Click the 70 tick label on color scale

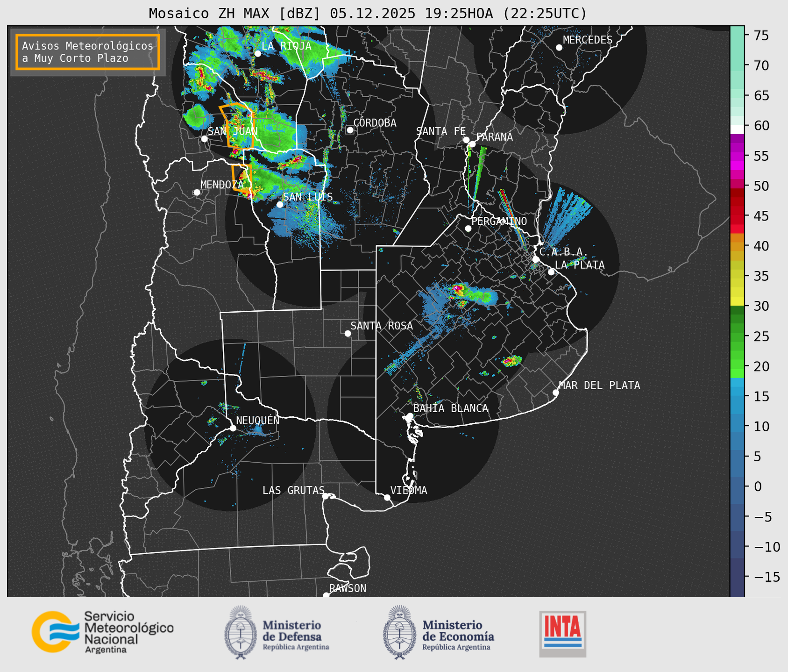762,65
